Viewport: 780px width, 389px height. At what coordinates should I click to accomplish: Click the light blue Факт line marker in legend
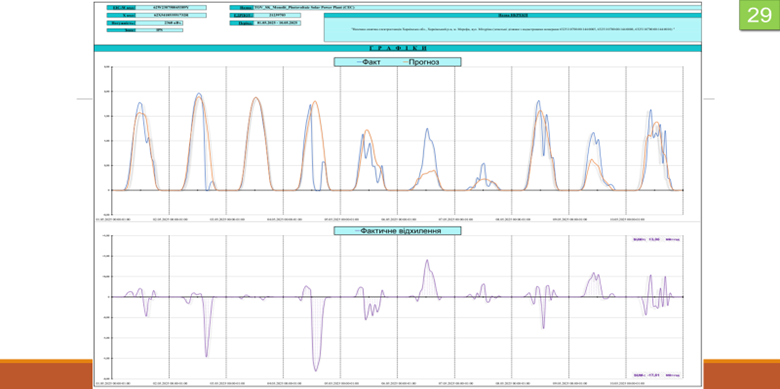360,62
